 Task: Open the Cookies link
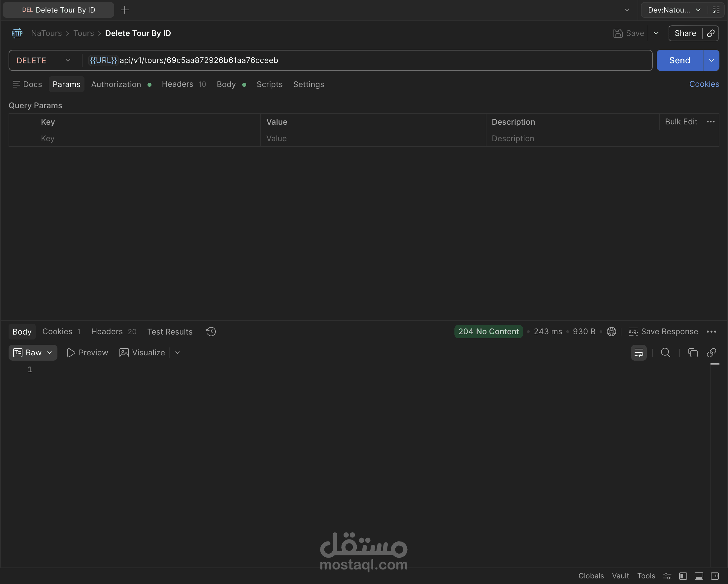[704, 84]
